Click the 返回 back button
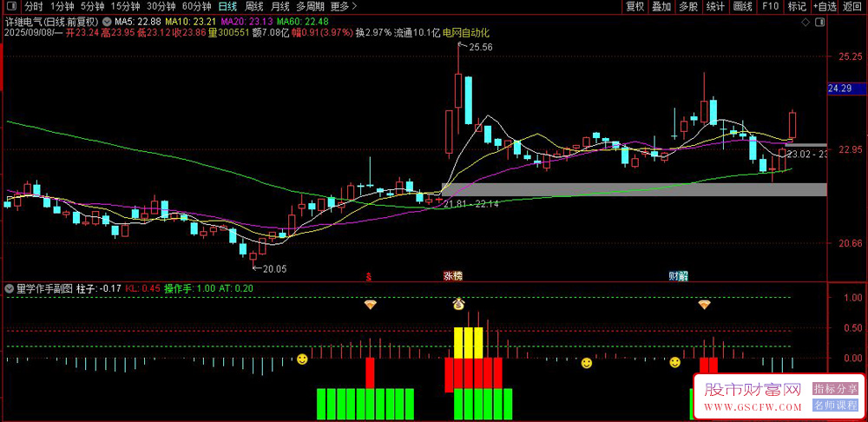Image resolution: width=868 pixels, height=422 pixels. [x=852, y=7]
